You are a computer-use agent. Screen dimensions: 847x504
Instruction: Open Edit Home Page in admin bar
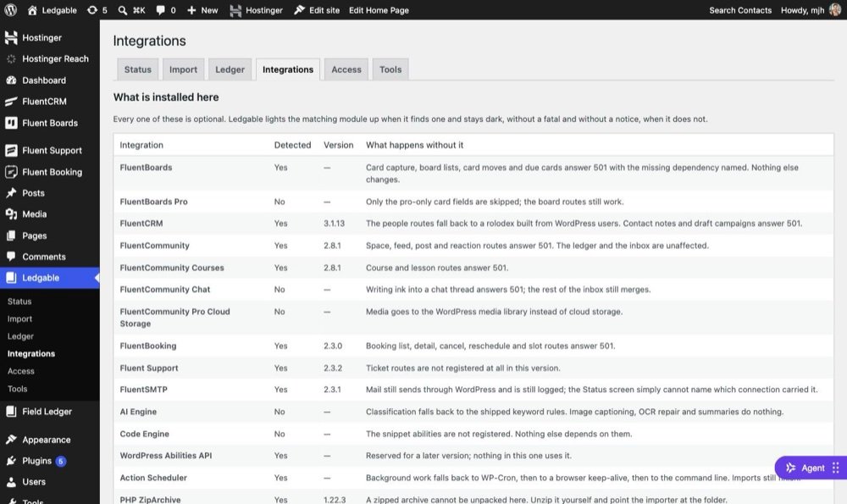tap(379, 9)
